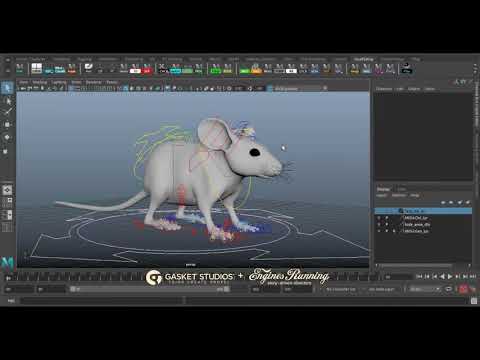
Task: Run the Python script shelf button
Action: click(406, 68)
